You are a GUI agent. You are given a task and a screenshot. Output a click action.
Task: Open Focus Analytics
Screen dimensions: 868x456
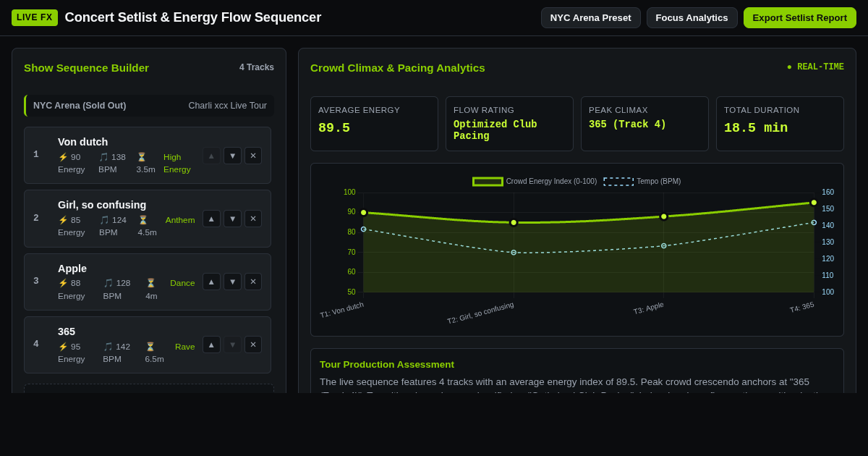point(692,17)
